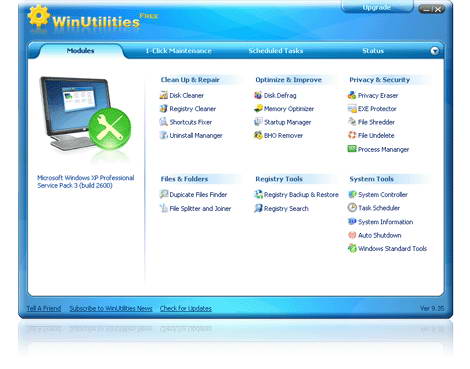Expand the tab bar dropdown arrow

(434, 51)
